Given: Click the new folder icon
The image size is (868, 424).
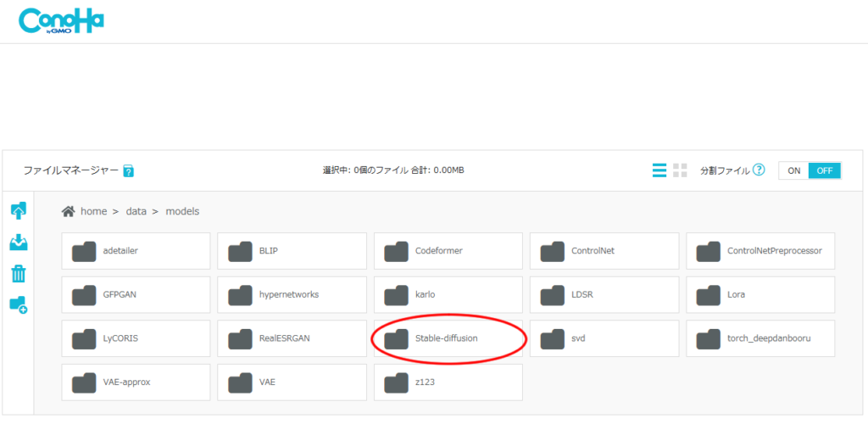Looking at the screenshot, I should pos(18,304).
